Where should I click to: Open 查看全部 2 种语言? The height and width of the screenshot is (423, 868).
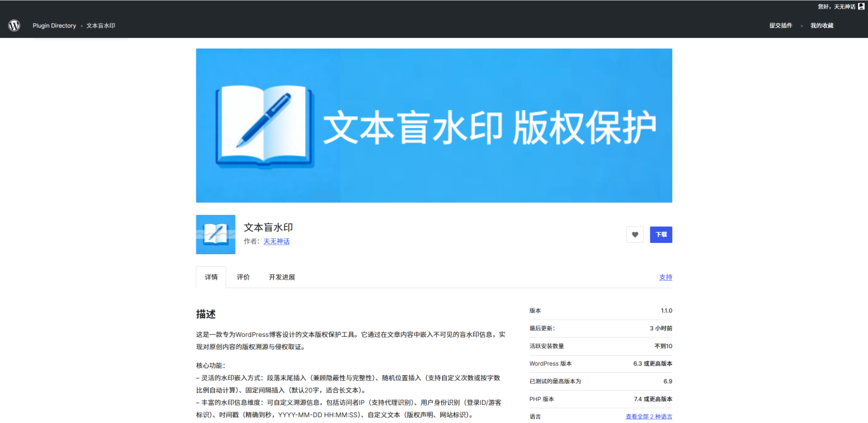pyautogui.click(x=647, y=415)
